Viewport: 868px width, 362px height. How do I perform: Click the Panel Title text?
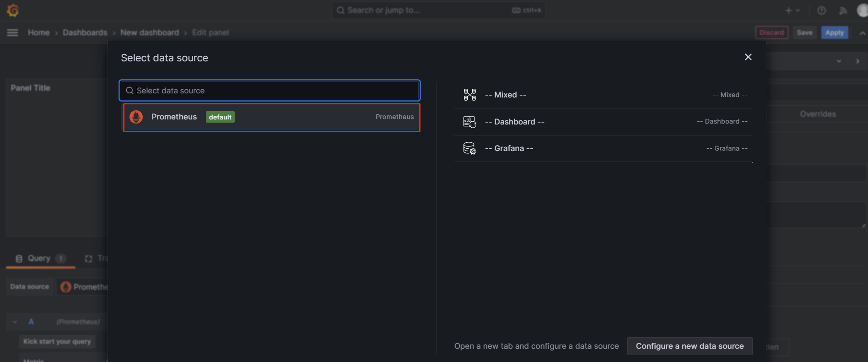[x=31, y=88]
